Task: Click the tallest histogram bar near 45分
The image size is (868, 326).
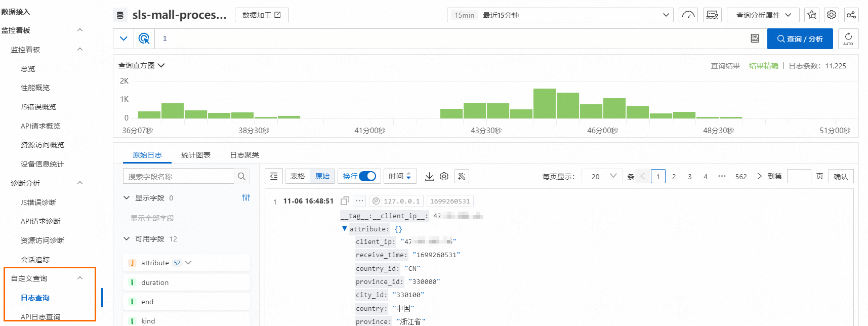Action: pyautogui.click(x=545, y=103)
